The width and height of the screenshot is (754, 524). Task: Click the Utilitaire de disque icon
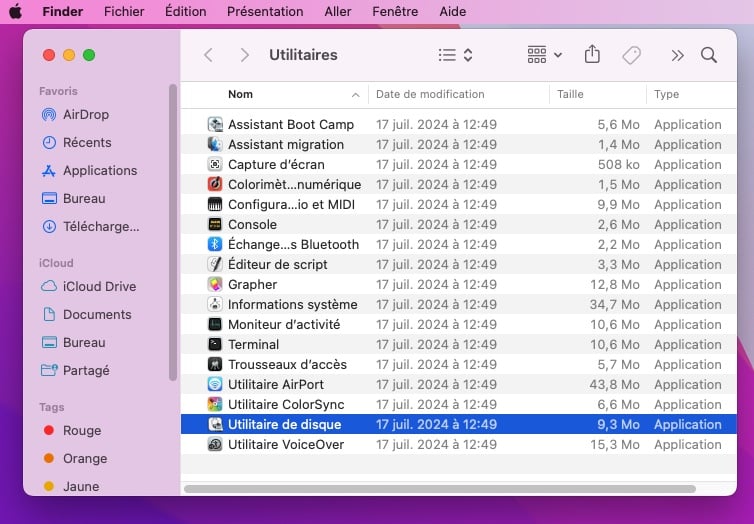215,424
